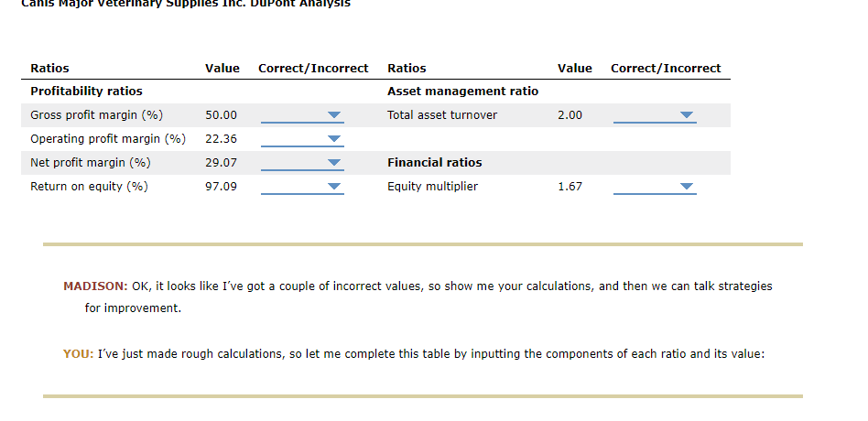Click the YOU speaker label
This screenshot has width=868, height=421.
click(78, 354)
